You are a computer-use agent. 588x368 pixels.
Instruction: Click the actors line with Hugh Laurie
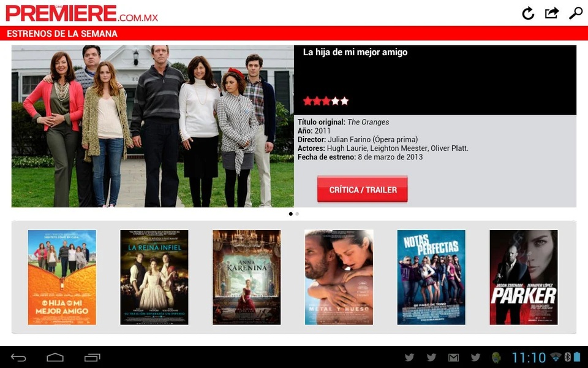click(x=383, y=148)
